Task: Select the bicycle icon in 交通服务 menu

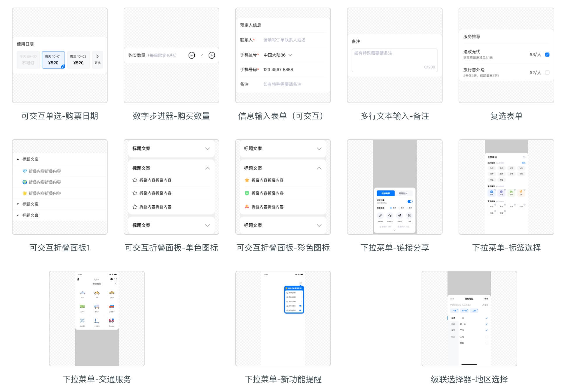Action: (x=97, y=293)
